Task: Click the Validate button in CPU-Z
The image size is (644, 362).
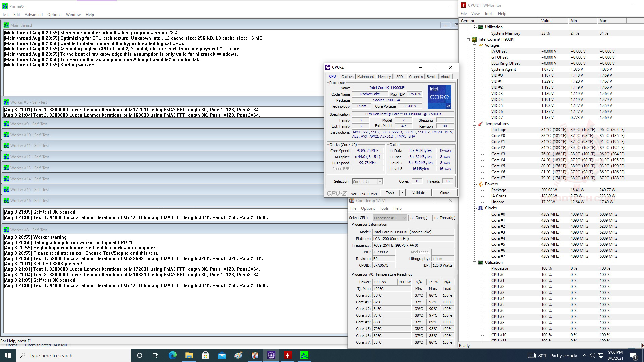Action: pyautogui.click(x=418, y=193)
